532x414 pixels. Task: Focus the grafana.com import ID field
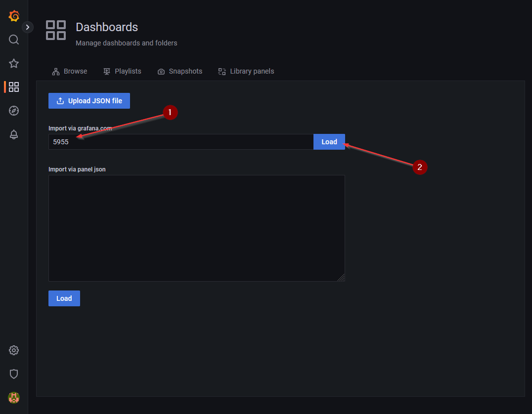point(180,142)
